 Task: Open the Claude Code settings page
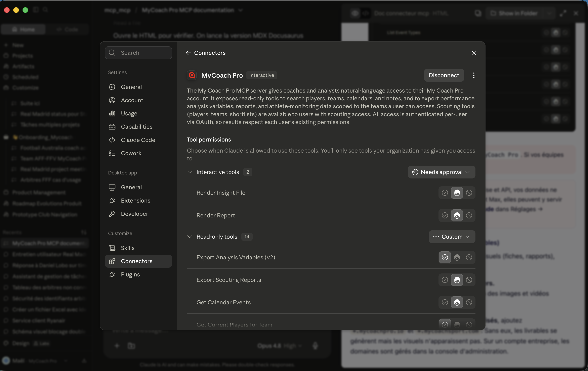[138, 140]
